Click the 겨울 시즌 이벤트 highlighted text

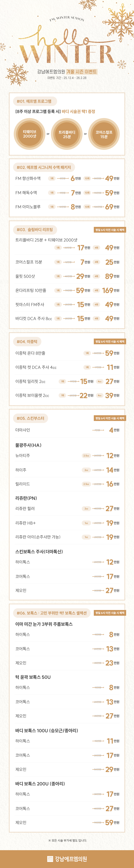coord(82,71)
